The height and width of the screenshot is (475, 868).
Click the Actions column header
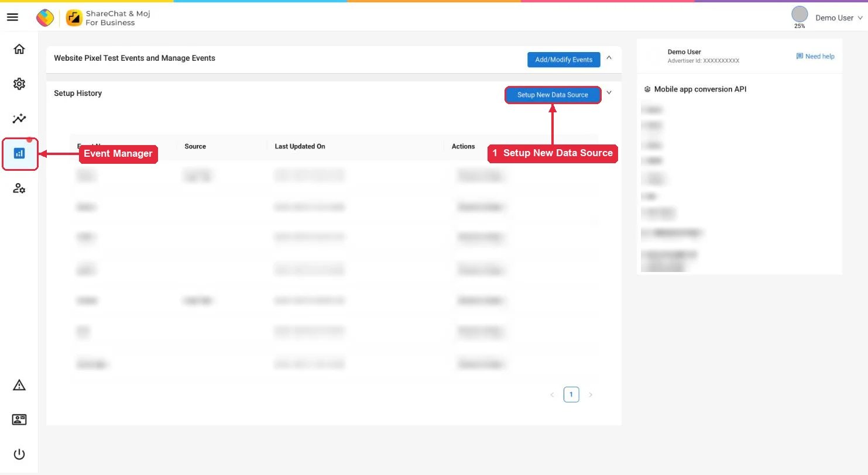[x=463, y=146]
